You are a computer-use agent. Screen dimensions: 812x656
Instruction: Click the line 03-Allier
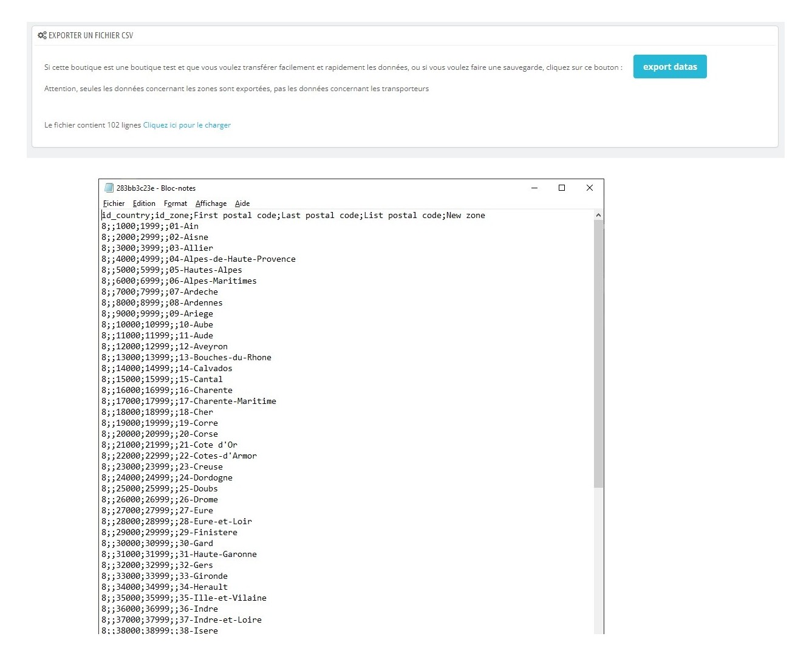tap(157, 248)
